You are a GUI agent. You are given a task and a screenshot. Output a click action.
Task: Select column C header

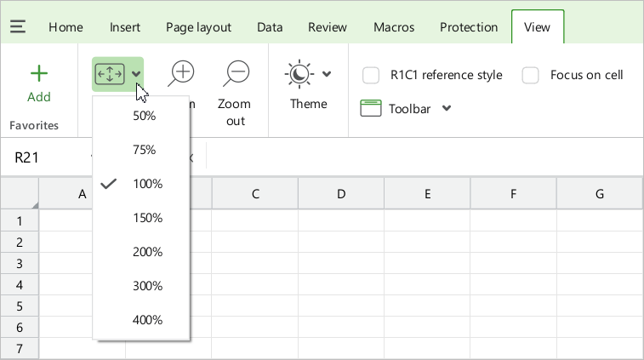(x=255, y=193)
